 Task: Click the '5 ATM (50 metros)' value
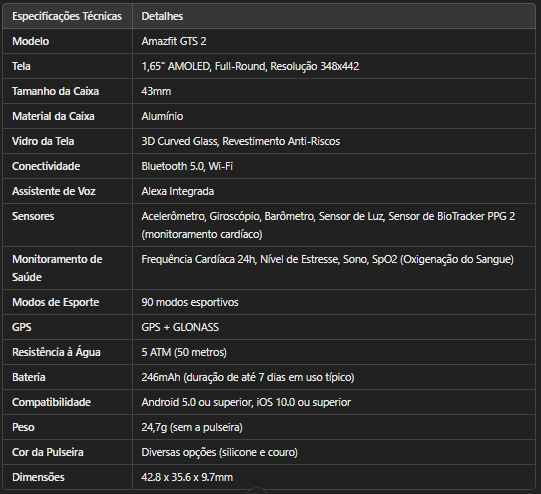pyautogui.click(x=184, y=352)
